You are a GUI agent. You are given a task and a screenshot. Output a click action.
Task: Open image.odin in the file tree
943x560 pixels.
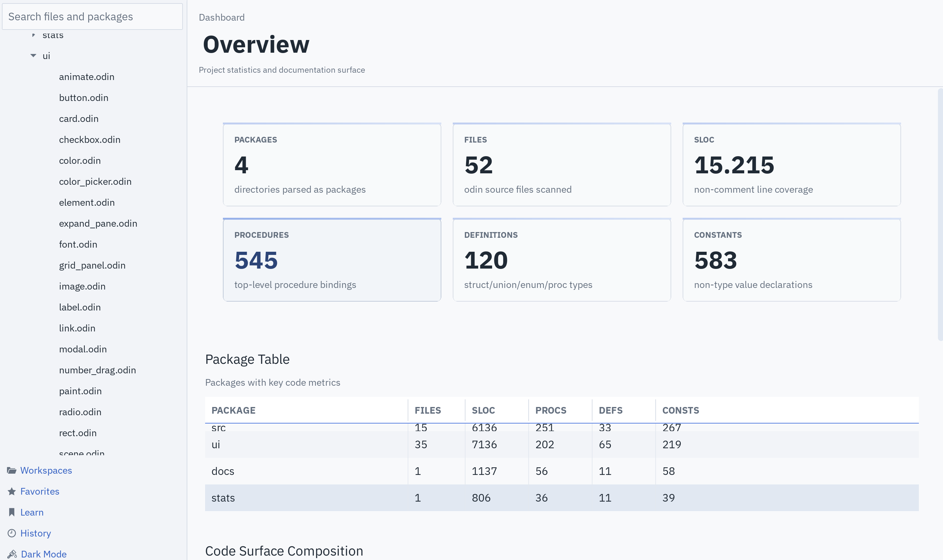point(82,286)
